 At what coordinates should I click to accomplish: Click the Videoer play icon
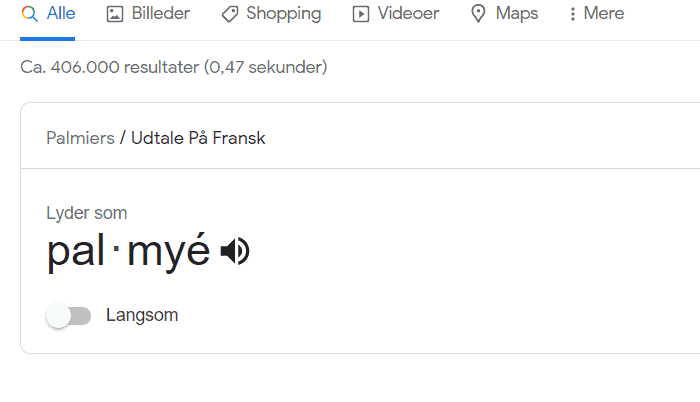point(361,14)
